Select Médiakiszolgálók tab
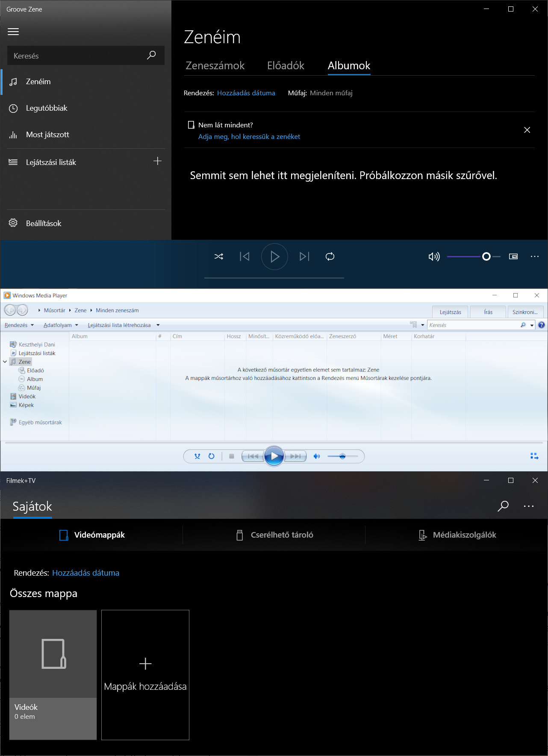Screen dimensions: 548x756 pos(457,535)
